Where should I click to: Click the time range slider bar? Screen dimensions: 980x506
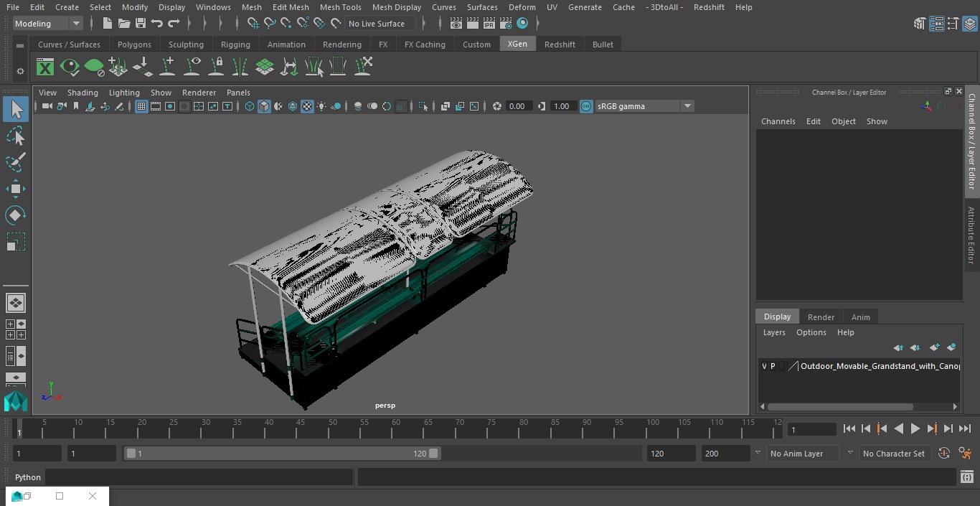[282, 454]
